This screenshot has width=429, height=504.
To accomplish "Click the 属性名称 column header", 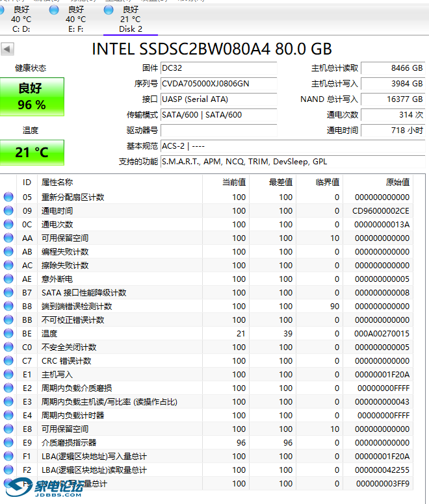I will (120, 183).
